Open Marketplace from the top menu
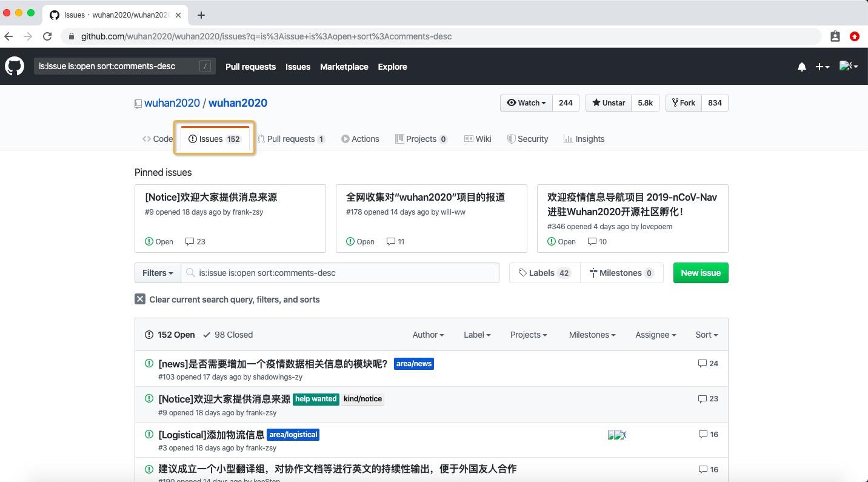The width and height of the screenshot is (868, 482). click(x=344, y=67)
